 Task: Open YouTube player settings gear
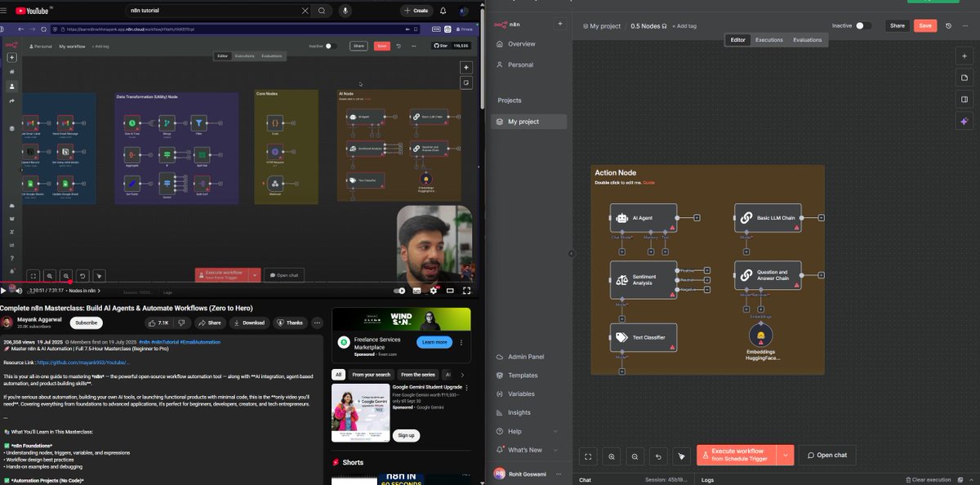[x=434, y=290]
